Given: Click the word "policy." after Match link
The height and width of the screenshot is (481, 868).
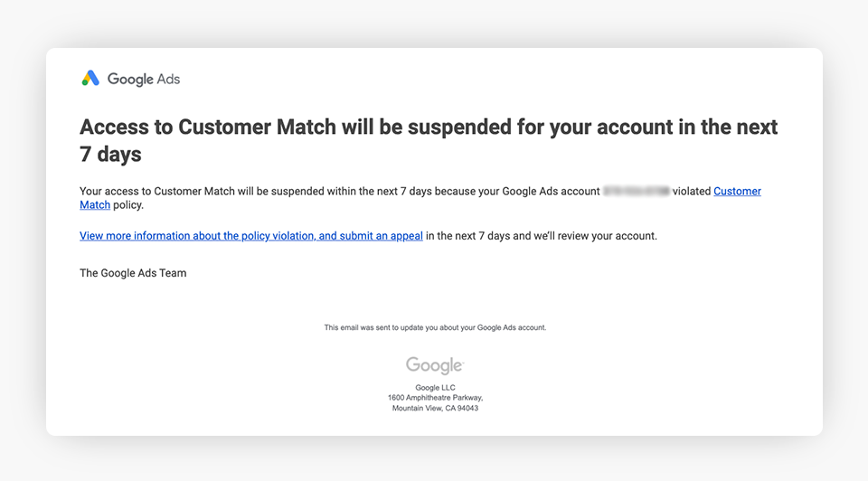Looking at the screenshot, I should [128, 205].
